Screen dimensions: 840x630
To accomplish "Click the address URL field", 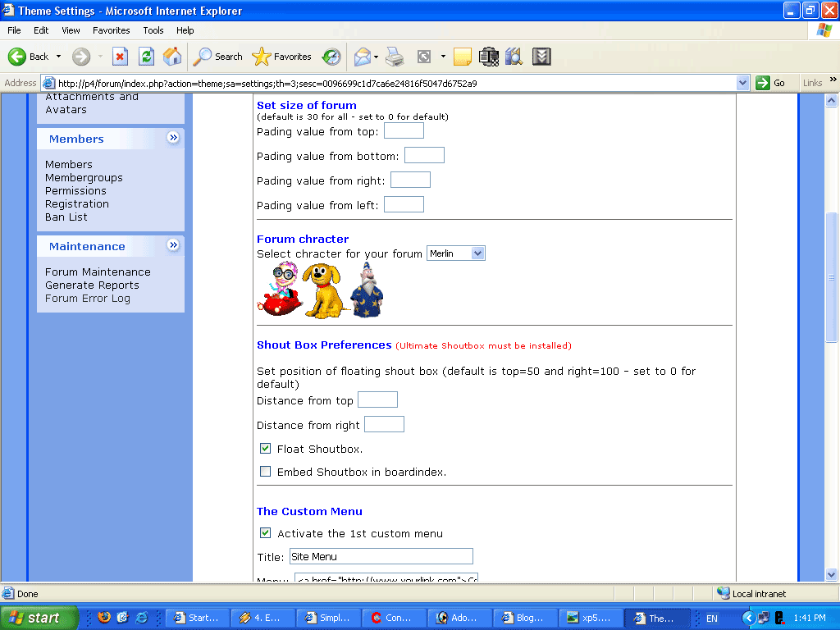I will [396, 83].
